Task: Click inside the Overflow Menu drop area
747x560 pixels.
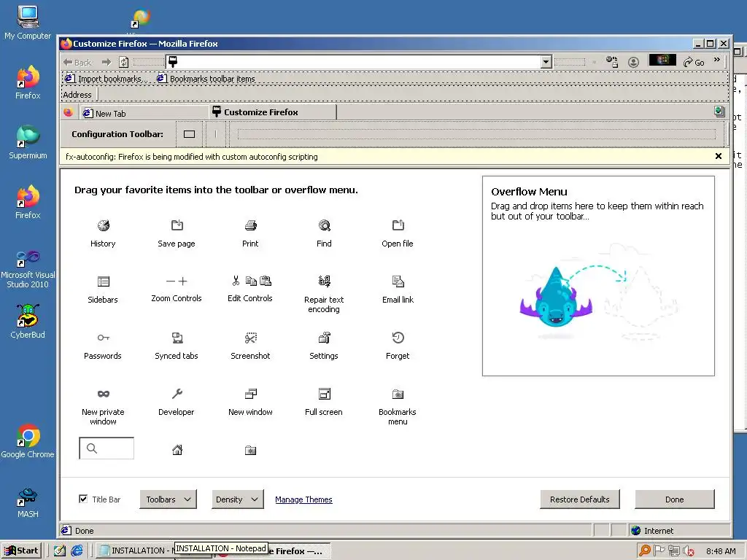Action: point(598,276)
